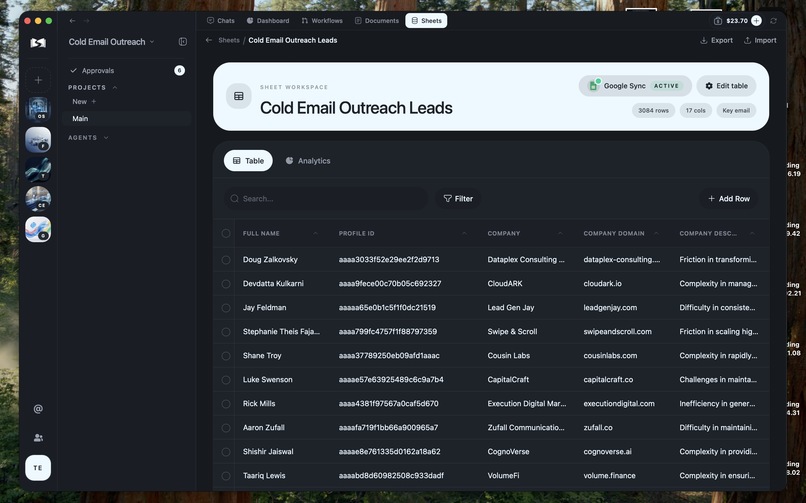Open the OS workspace thumbnail
806x503 pixels.
(x=38, y=109)
